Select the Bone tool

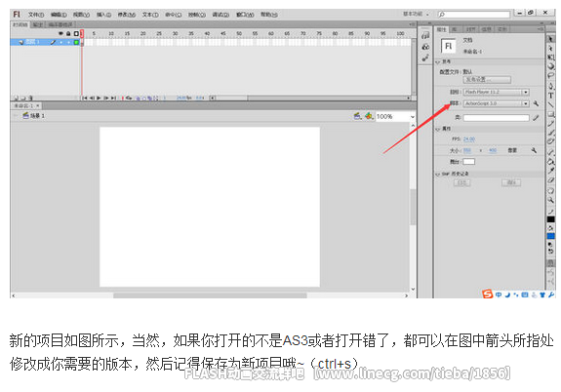coord(550,152)
